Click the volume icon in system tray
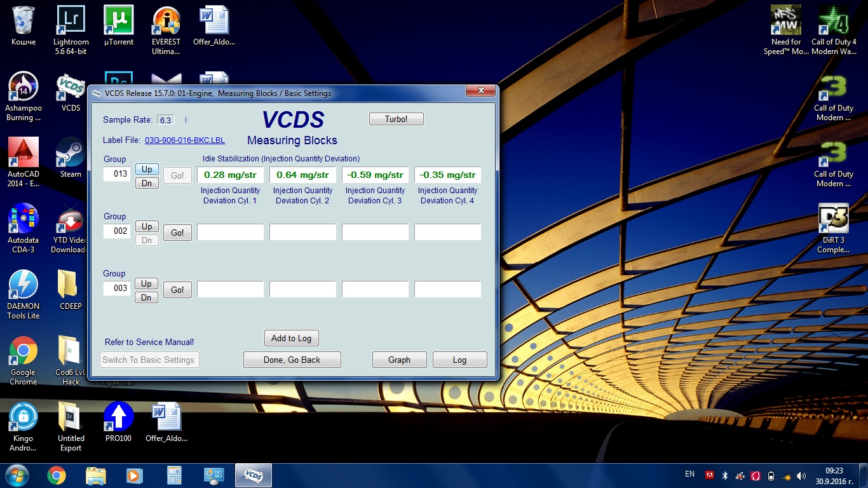The height and width of the screenshot is (488, 868). click(801, 475)
